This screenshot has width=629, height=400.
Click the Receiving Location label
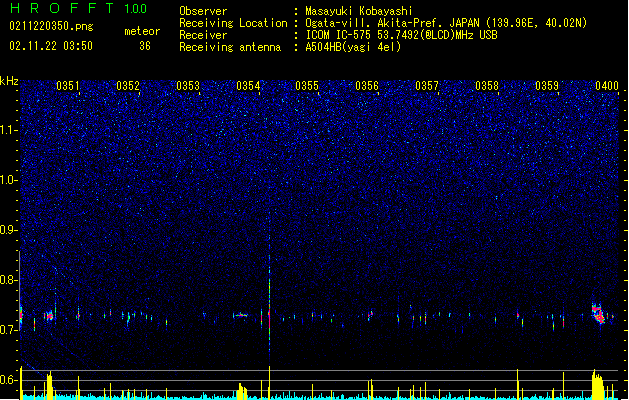point(233,23)
